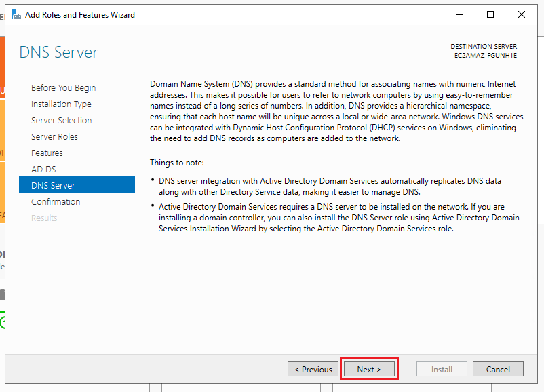Viewport: 544px width, 392px height.
Task: Click the disabled Install button
Action: [442, 369]
